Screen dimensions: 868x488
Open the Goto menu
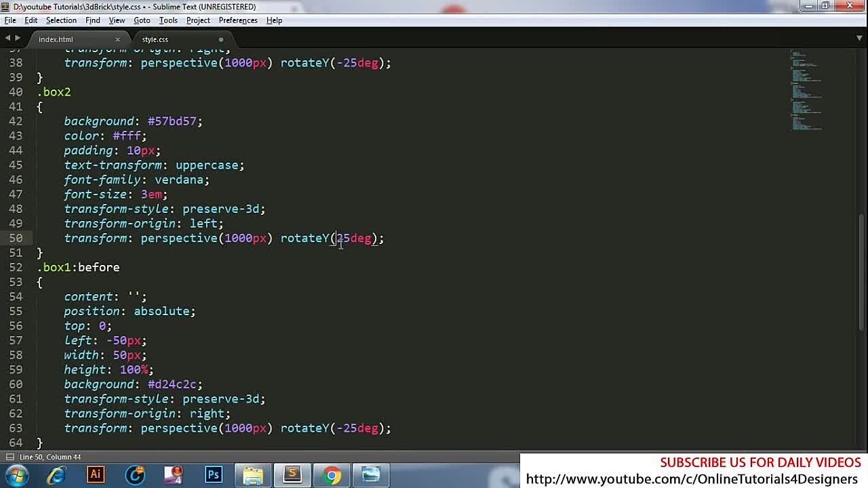[142, 20]
